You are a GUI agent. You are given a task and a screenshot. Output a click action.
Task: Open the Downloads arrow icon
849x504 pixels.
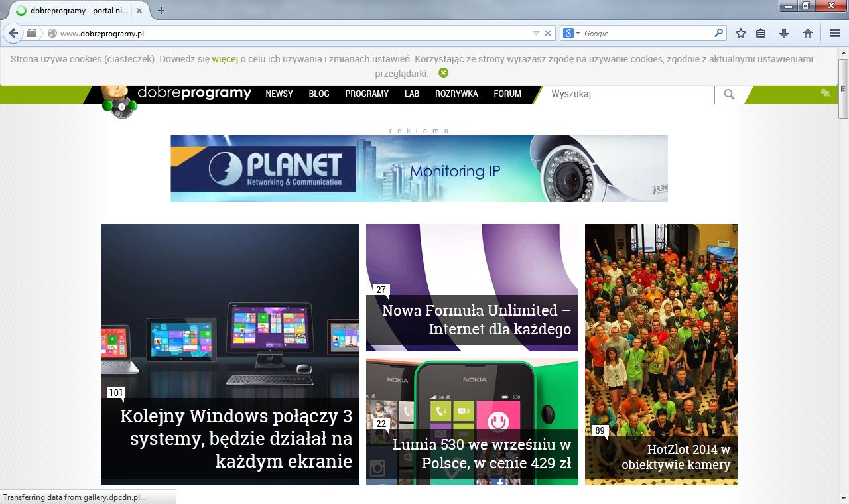(x=784, y=33)
